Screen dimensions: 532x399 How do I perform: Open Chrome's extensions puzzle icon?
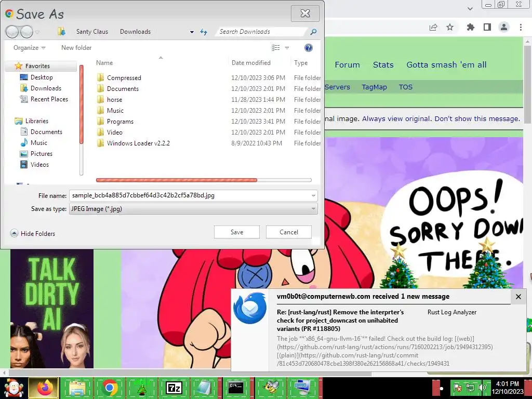tap(471, 27)
